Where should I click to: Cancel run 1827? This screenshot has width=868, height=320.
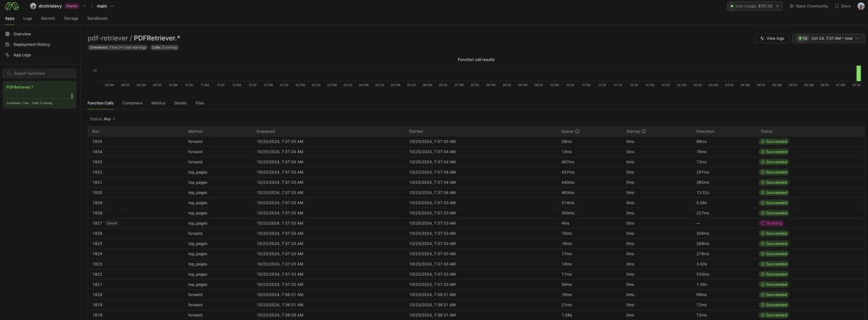click(x=111, y=223)
